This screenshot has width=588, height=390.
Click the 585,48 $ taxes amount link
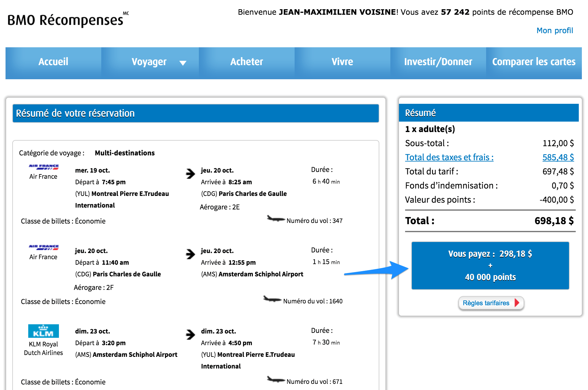click(x=558, y=157)
